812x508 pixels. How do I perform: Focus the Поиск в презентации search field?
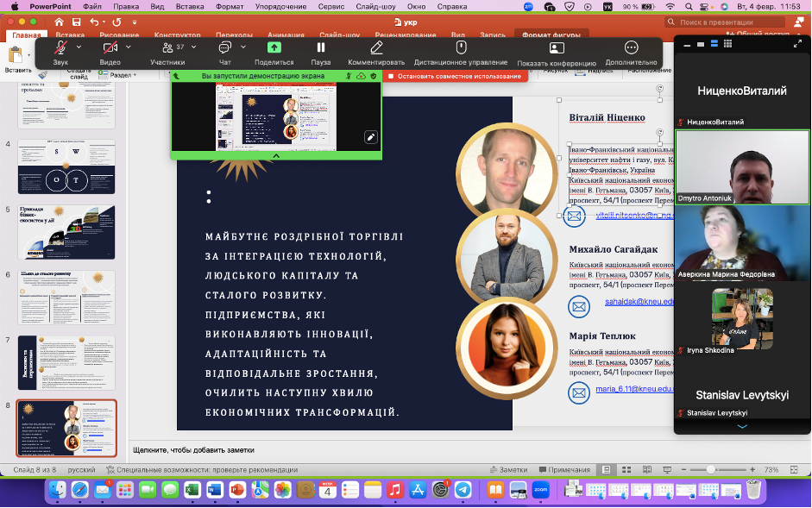[x=726, y=22]
